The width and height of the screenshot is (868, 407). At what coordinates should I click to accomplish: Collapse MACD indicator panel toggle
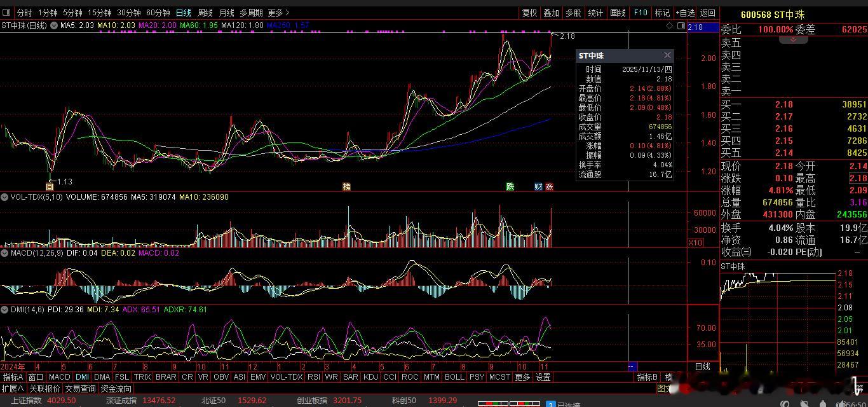click(x=5, y=253)
